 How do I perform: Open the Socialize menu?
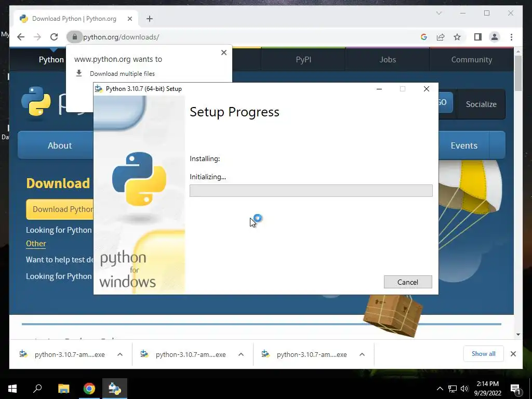tap(481, 104)
